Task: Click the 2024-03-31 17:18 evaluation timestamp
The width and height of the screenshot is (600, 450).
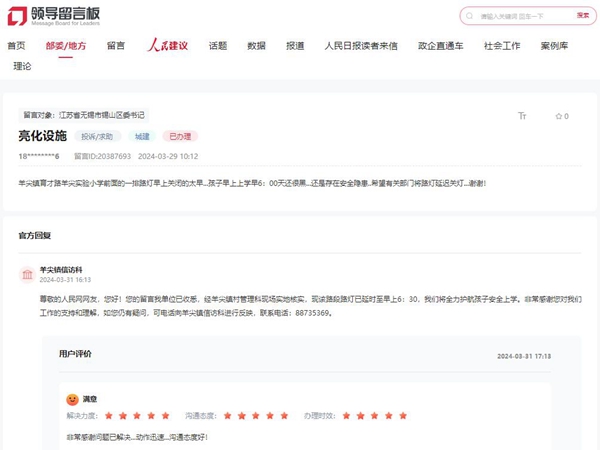Action: tap(524, 356)
